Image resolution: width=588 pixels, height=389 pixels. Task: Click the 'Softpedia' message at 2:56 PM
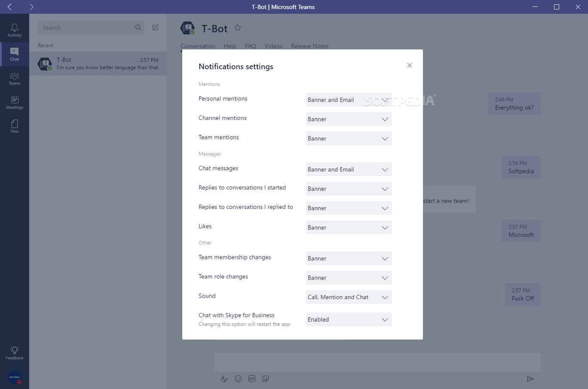(521, 168)
